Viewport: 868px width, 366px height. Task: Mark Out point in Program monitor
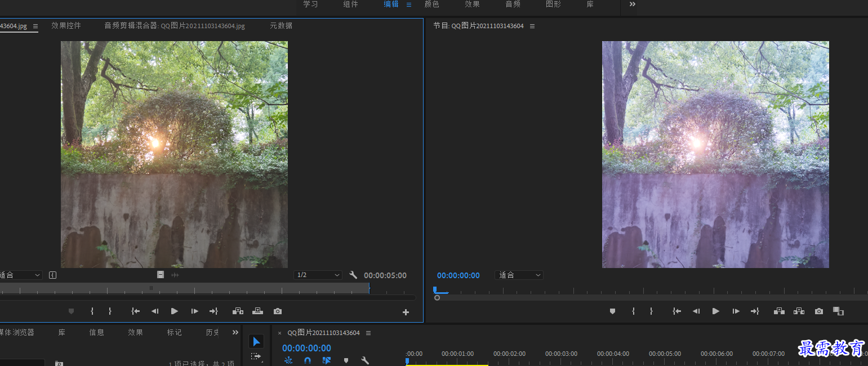(x=651, y=311)
